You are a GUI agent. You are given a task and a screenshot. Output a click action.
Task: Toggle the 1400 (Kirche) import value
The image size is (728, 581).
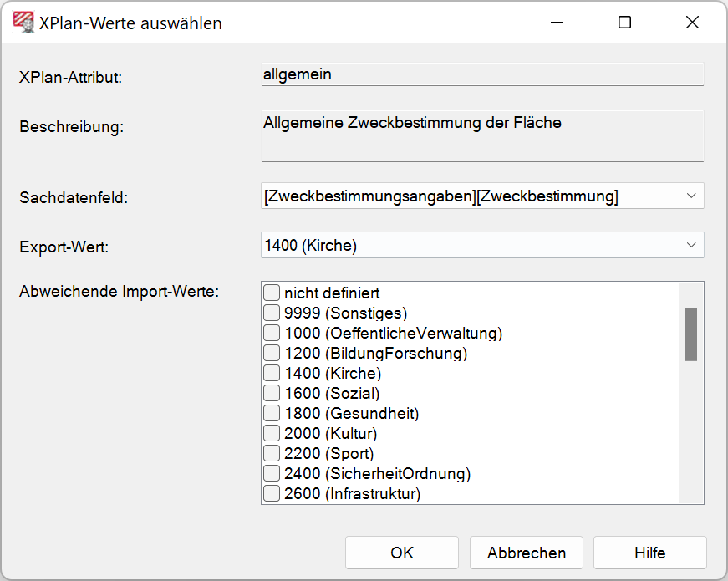pos(272,374)
